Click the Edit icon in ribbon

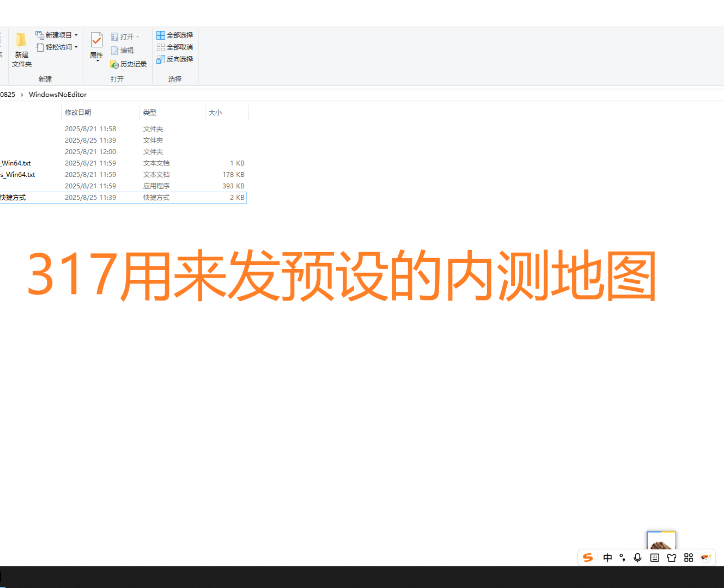coord(115,50)
